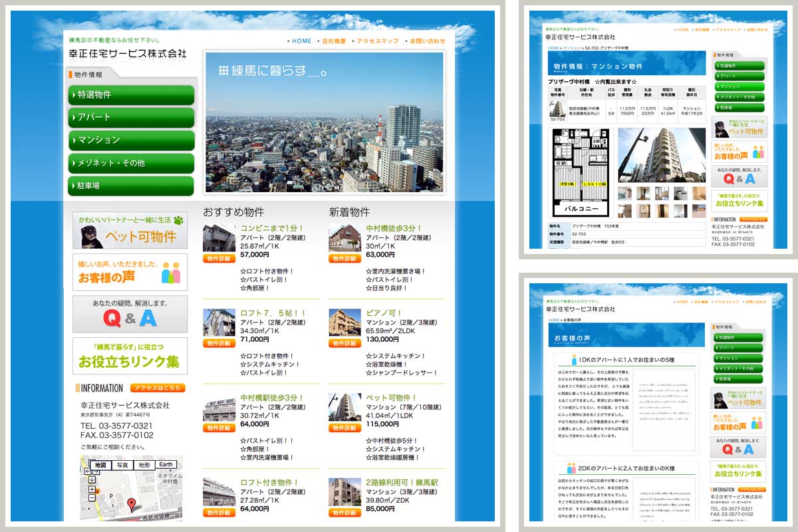Click マンション breadcrumb link on property detail page
Screen dimensions: 798x532
[571, 49]
